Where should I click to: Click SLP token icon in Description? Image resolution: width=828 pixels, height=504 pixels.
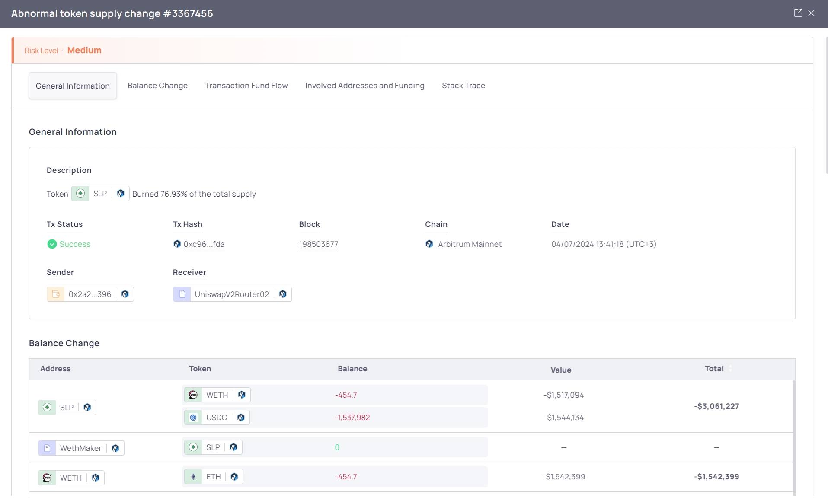[x=80, y=193]
